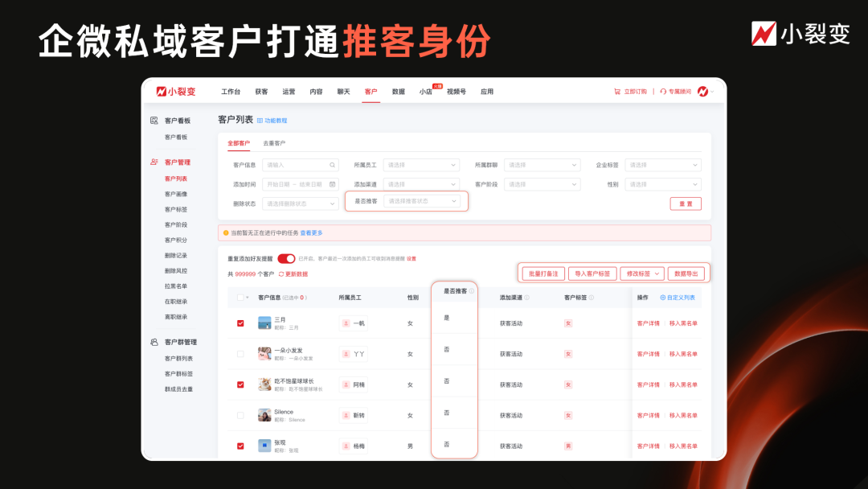
Task: Click the refresh icon beside 更新数据
Action: point(280,273)
